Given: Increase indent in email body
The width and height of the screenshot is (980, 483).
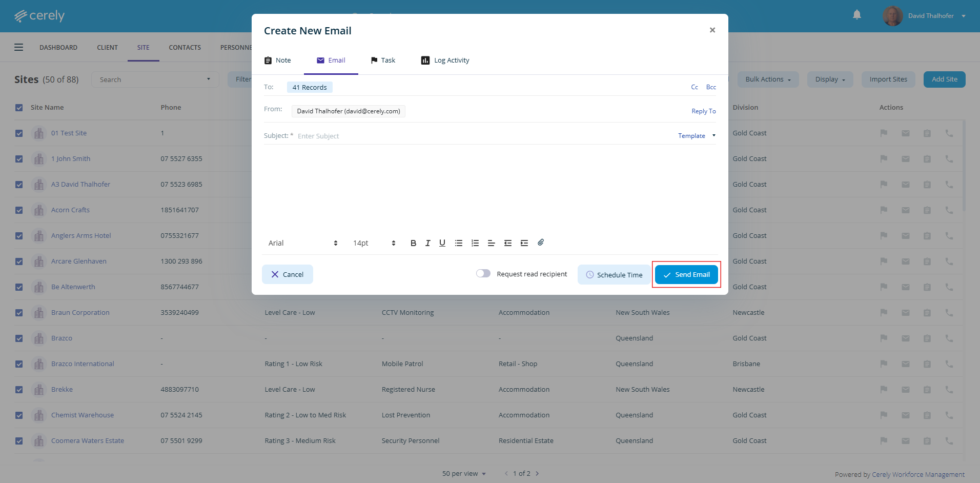Looking at the screenshot, I should (x=524, y=243).
